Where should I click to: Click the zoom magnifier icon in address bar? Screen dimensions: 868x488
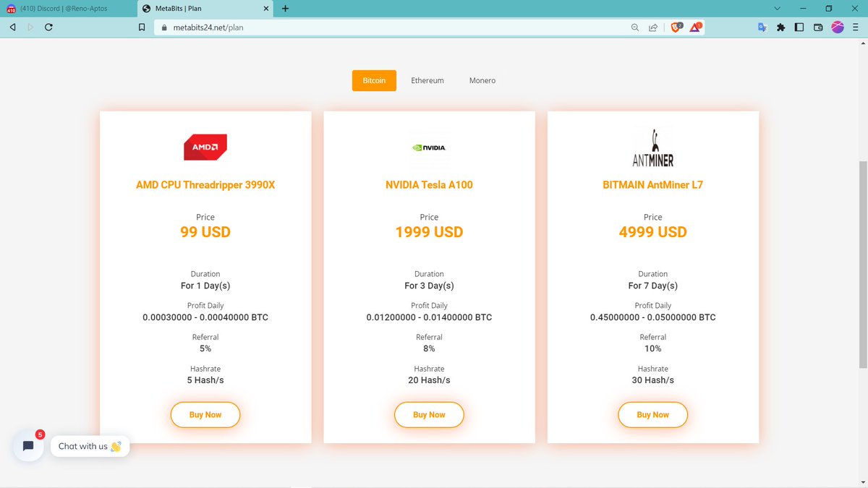pos(635,27)
